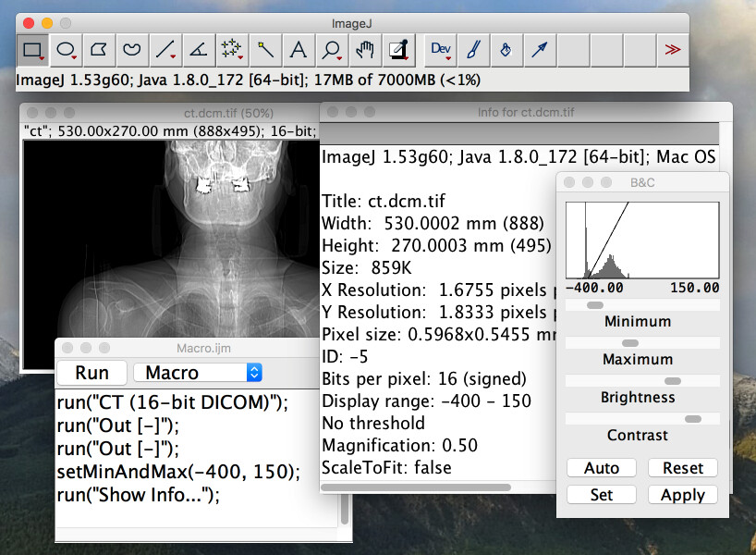The image size is (756, 555).
Task: Select the magnifying glass zoom tool
Action: [332, 50]
